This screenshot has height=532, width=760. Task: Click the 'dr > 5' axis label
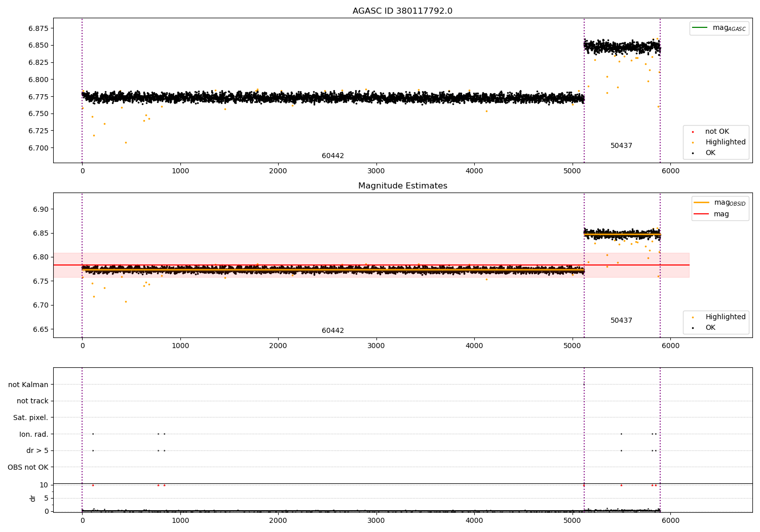(x=37, y=451)
